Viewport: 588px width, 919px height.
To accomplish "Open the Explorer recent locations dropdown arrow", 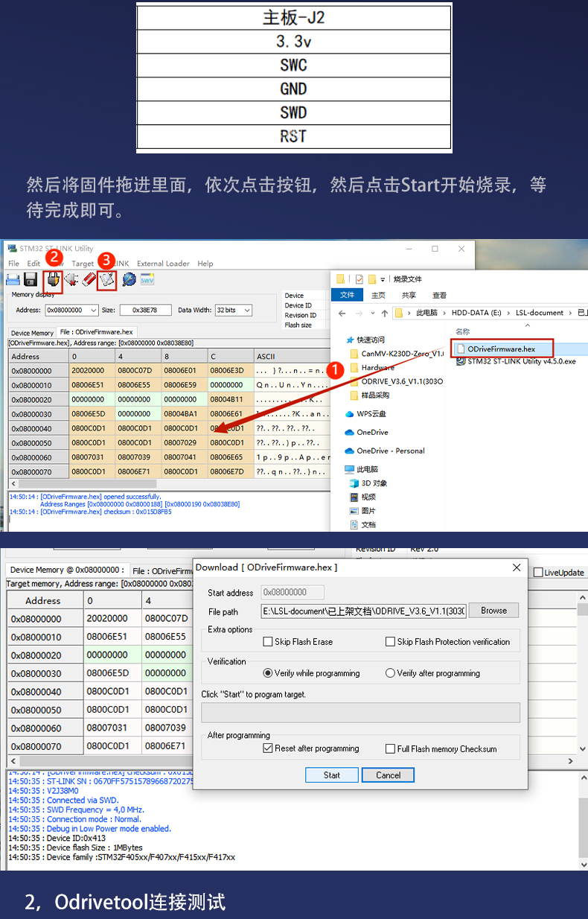I will point(372,313).
